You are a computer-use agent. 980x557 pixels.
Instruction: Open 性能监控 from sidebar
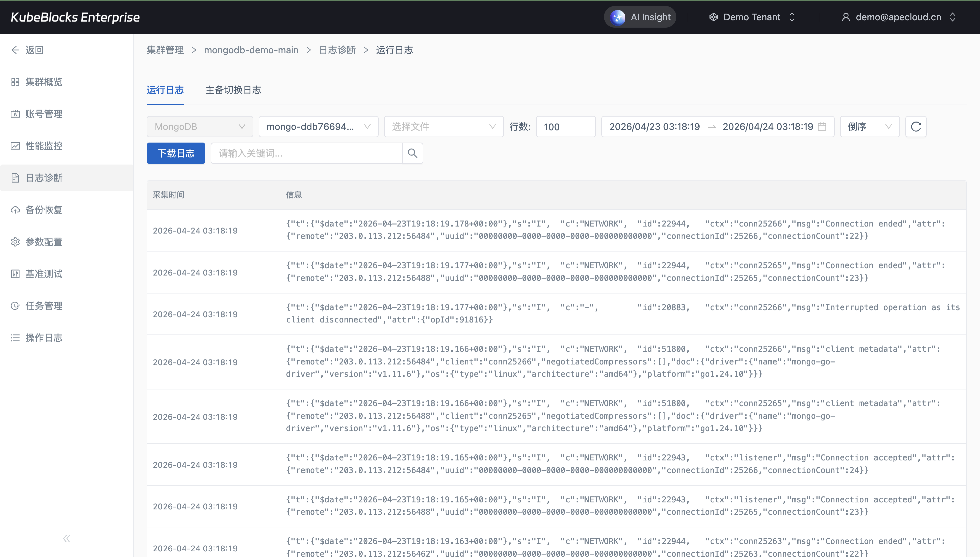[x=44, y=146]
